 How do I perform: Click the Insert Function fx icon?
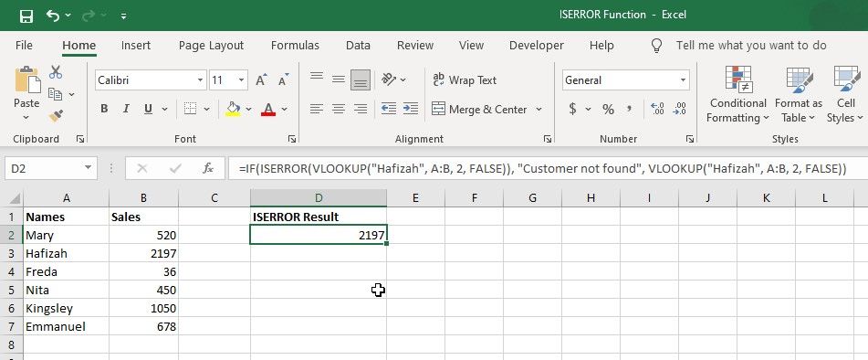coord(208,168)
